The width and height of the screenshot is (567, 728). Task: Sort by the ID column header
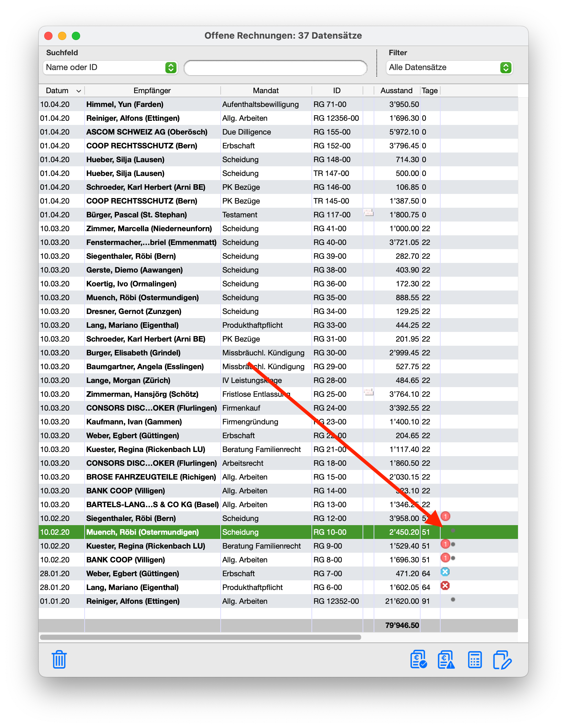(337, 90)
